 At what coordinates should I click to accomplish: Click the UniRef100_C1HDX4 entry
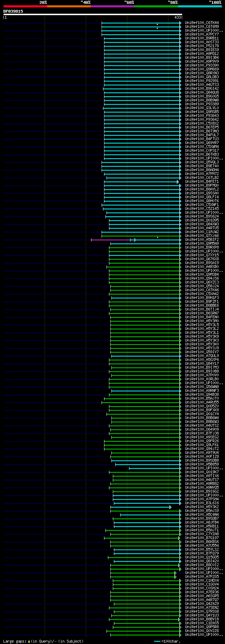(202, 580)
